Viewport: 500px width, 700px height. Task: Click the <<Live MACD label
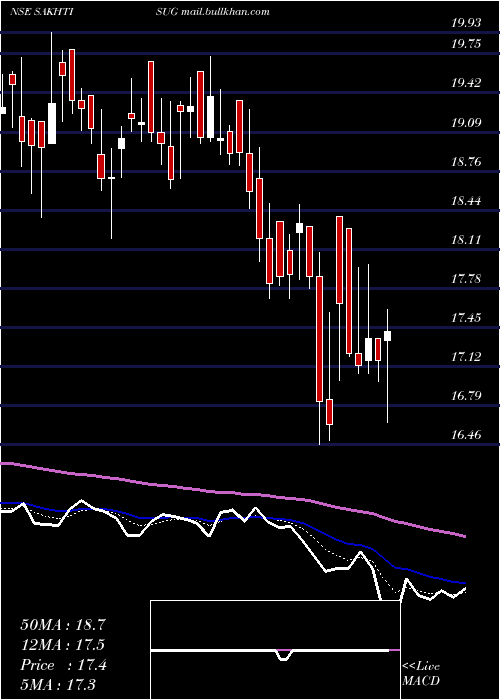(421, 673)
